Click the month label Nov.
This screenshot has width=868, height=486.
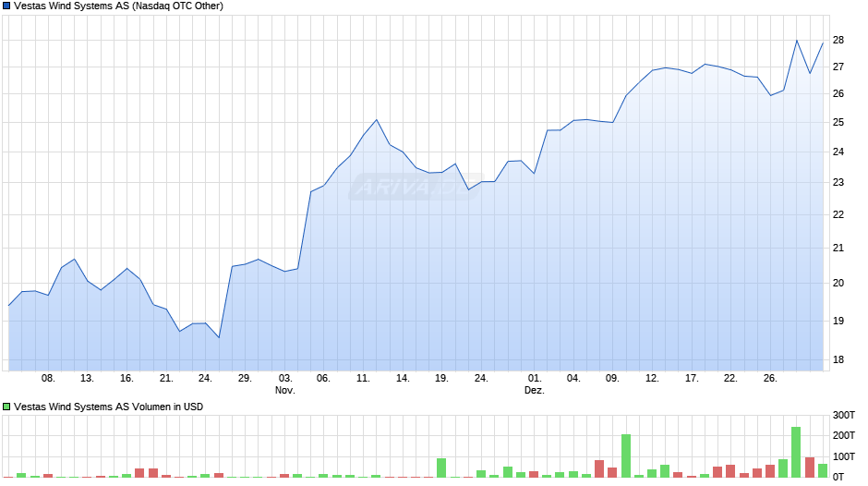pyautogui.click(x=285, y=390)
